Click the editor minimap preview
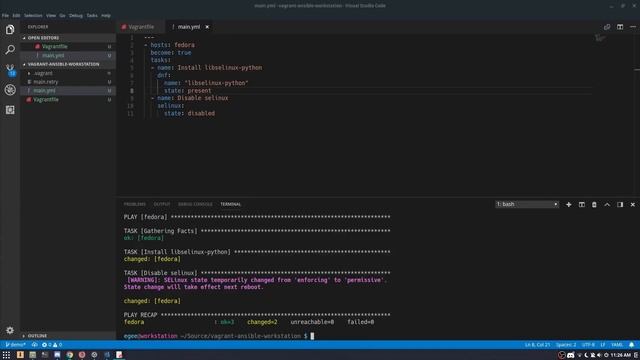Image resolution: width=640 pixels, height=360 pixels. (x=600, y=38)
